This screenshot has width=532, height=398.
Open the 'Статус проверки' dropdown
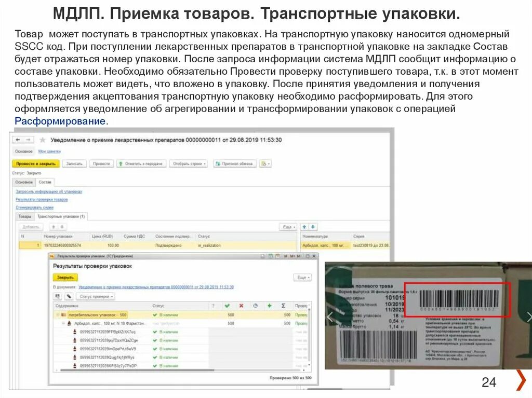(96, 297)
